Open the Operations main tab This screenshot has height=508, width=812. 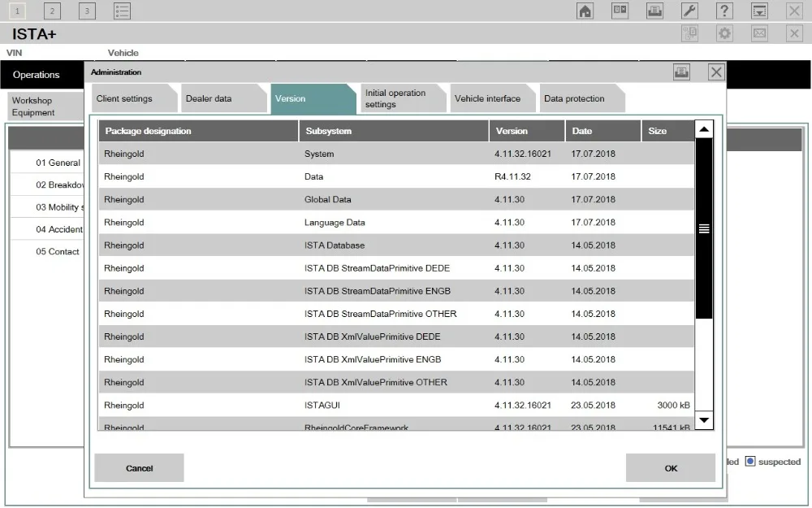pos(42,75)
